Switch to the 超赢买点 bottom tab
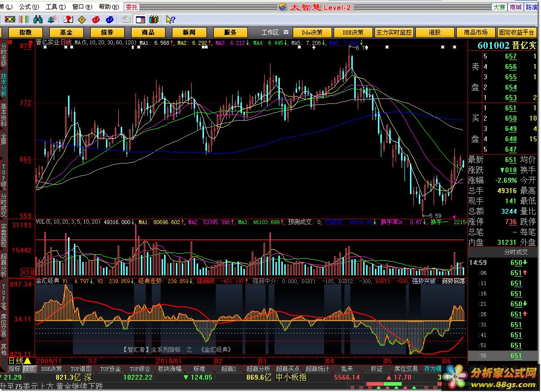 288,369
